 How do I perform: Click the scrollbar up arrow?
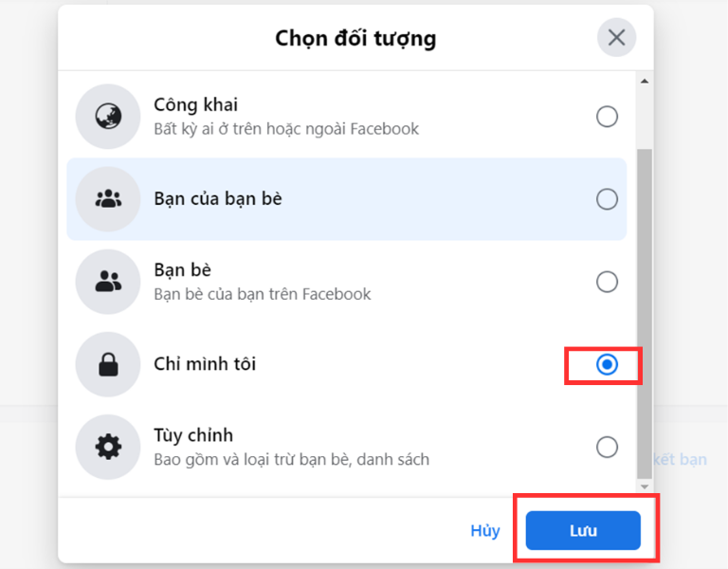645,82
